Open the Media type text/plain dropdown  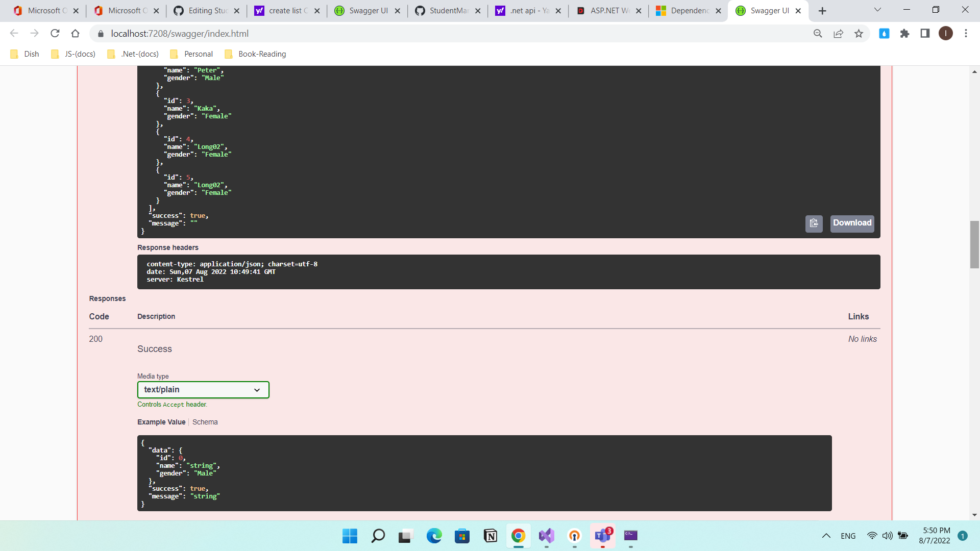pos(203,389)
